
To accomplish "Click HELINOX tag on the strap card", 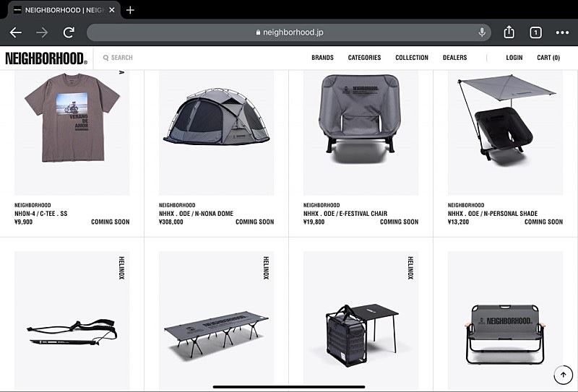I will 121,268.
